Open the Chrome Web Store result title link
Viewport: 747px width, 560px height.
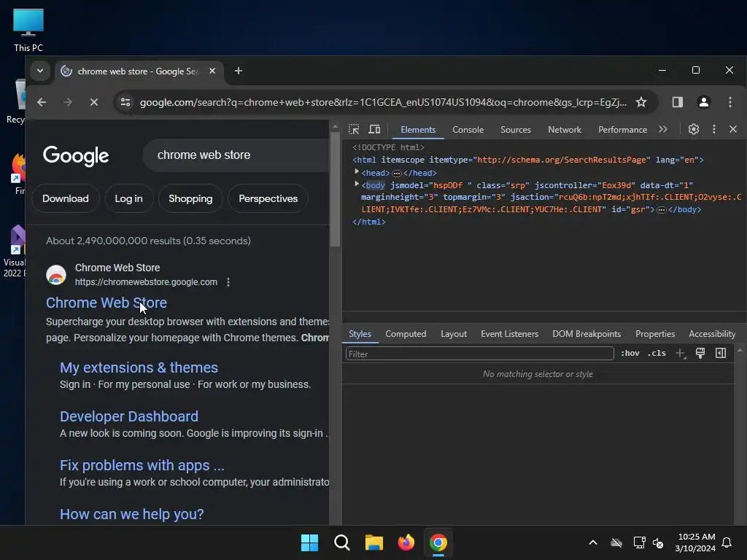pos(107,303)
